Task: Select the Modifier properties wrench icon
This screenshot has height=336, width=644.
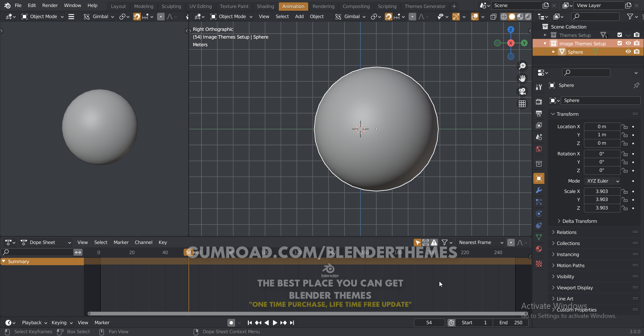Action: (x=539, y=190)
